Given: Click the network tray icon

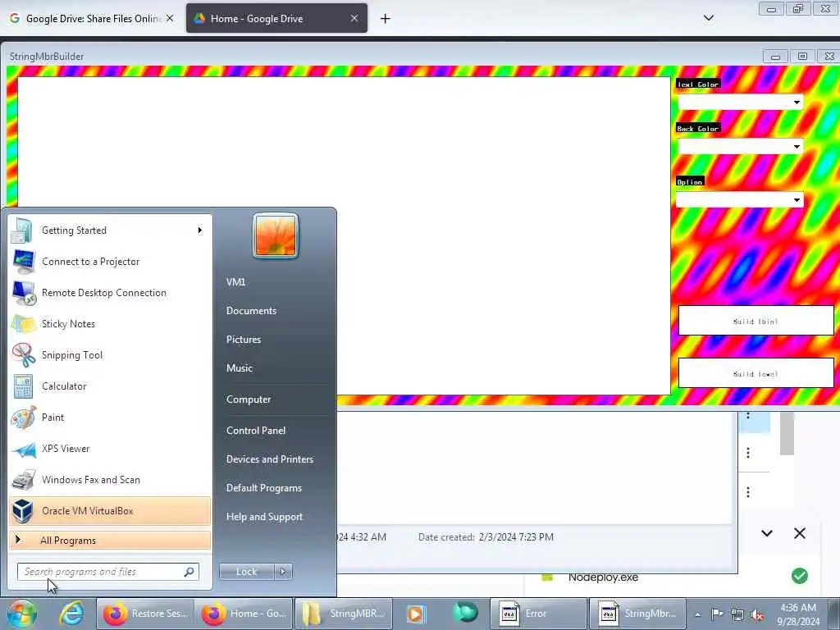Looking at the screenshot, I should (x=737, y=614).
